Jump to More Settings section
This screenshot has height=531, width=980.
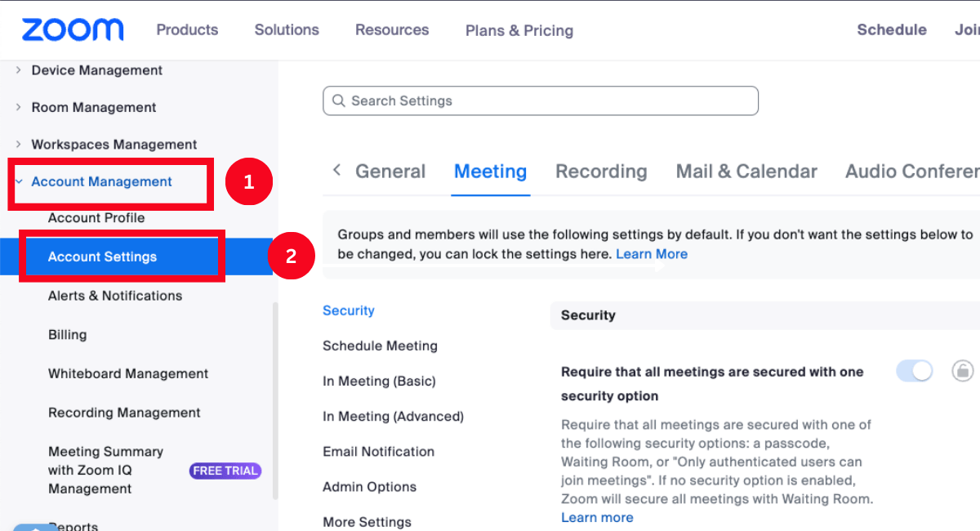367,522
